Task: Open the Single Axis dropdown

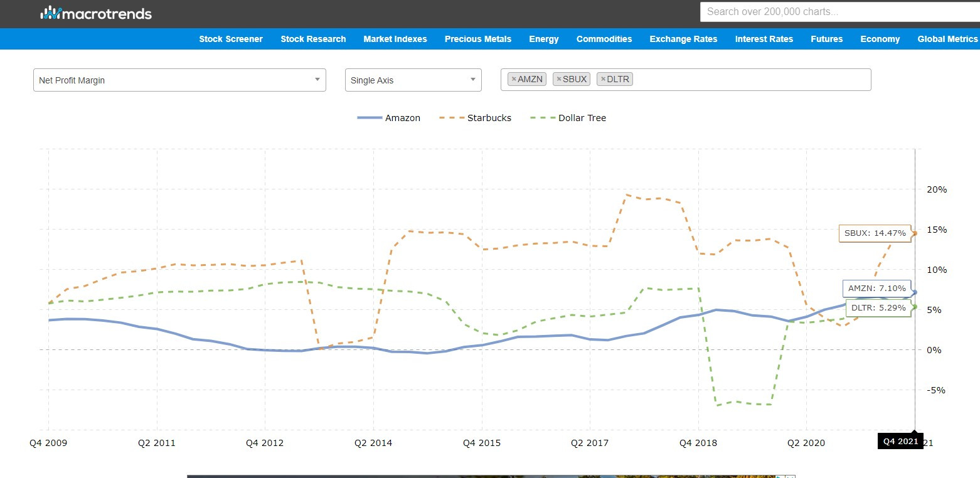Action: point(413,80)
